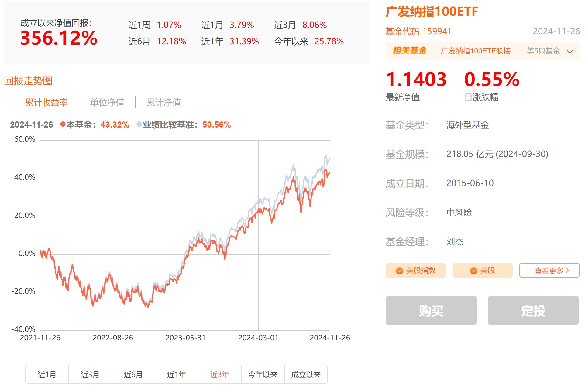
Task: Choose 成立以来 time range
Action: click(x=306, y=374)
